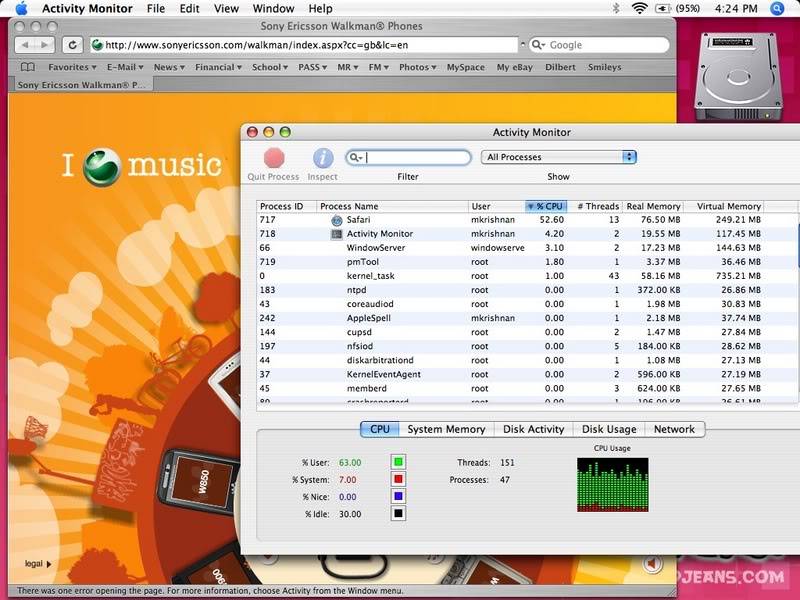The width and height of the screenshot is (800, 600).
Task: Click the Wi-Fi status icon
Action: click(x=639, y=8)
